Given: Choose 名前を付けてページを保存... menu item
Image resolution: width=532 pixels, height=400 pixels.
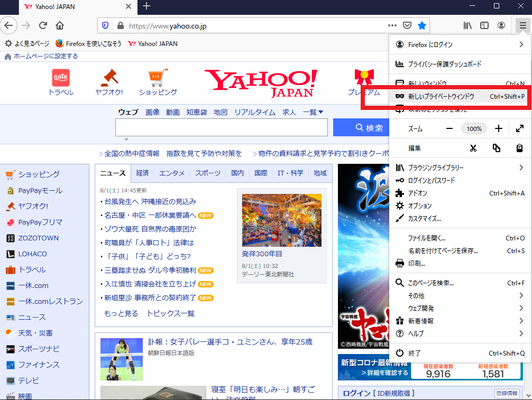Looking at the screenshot, I should pos(460,251).
